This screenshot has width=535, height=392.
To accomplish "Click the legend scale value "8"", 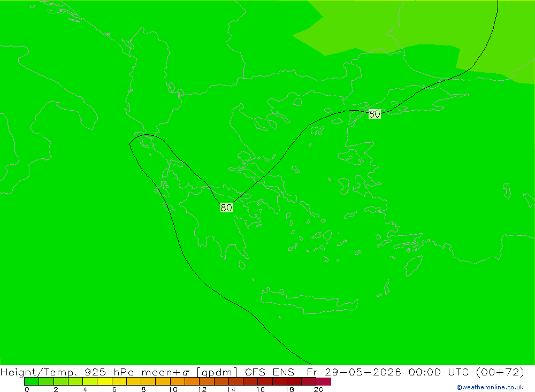I will (x=143, y=389).
